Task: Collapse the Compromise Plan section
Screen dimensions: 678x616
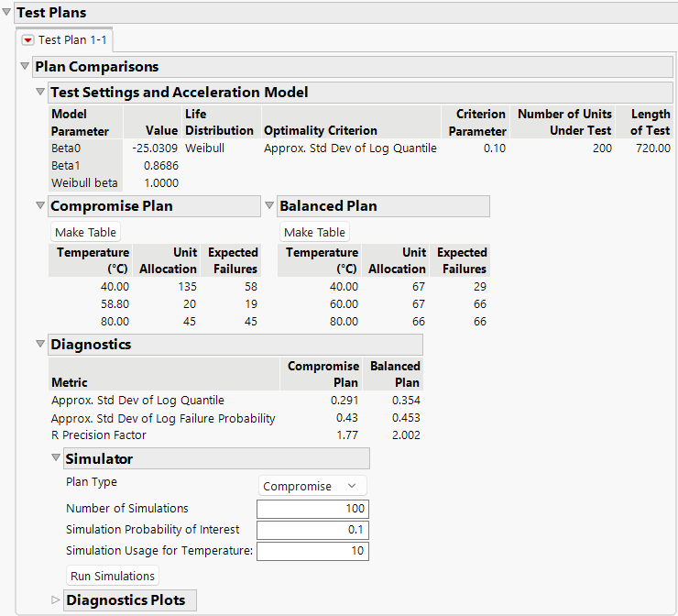Action: (x=40, y=205)
